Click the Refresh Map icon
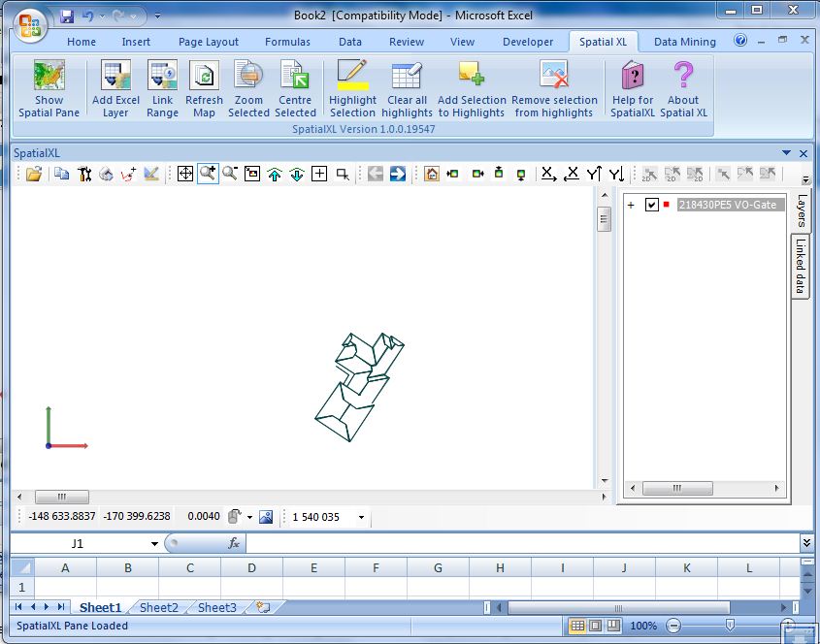 (x=204, y=77)
